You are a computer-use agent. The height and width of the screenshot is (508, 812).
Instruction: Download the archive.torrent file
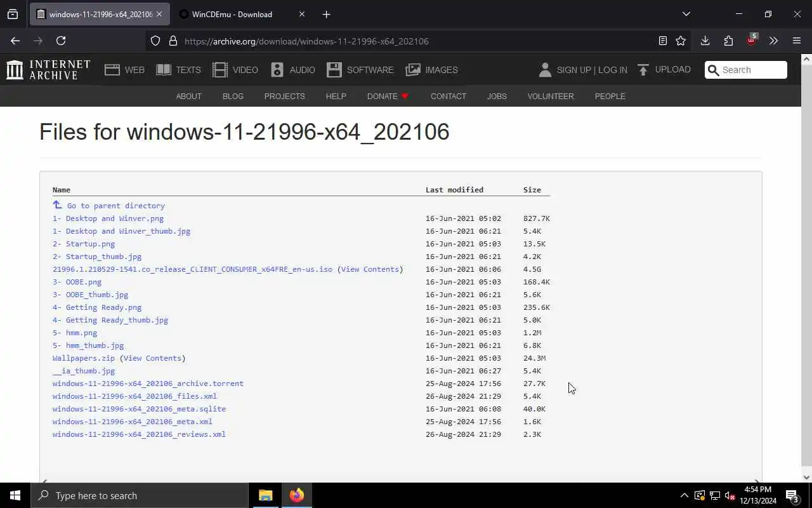coord(148,384)
